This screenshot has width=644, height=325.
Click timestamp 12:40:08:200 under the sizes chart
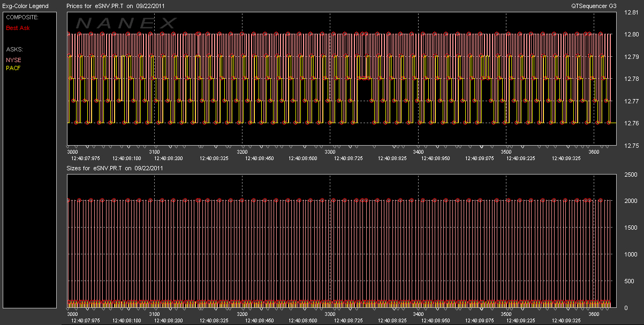[169, 321]
